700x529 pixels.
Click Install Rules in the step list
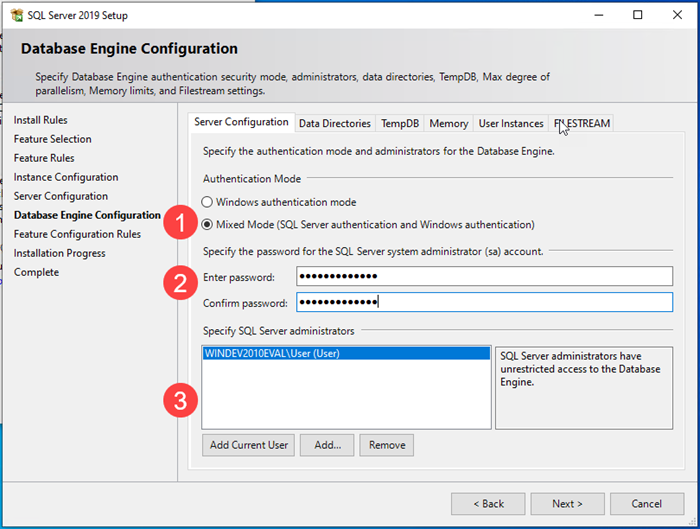click(41, 120)
